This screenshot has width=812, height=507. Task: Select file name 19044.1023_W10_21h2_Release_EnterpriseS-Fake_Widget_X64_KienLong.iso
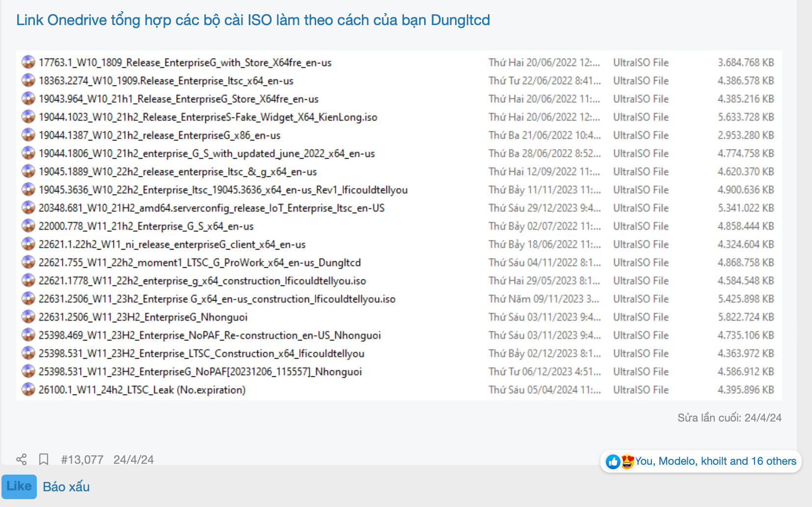point(208,117)
